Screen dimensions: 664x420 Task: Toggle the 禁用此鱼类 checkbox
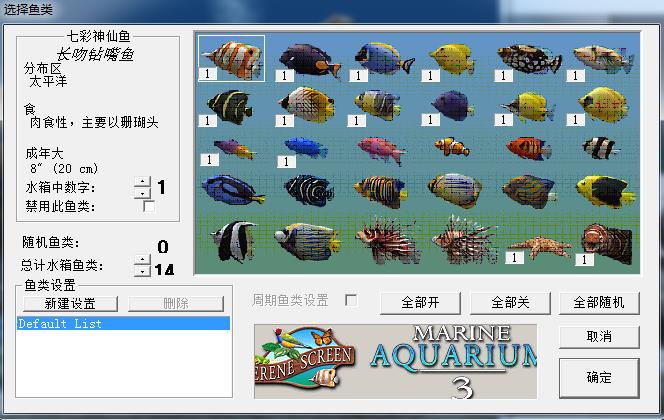149,205
